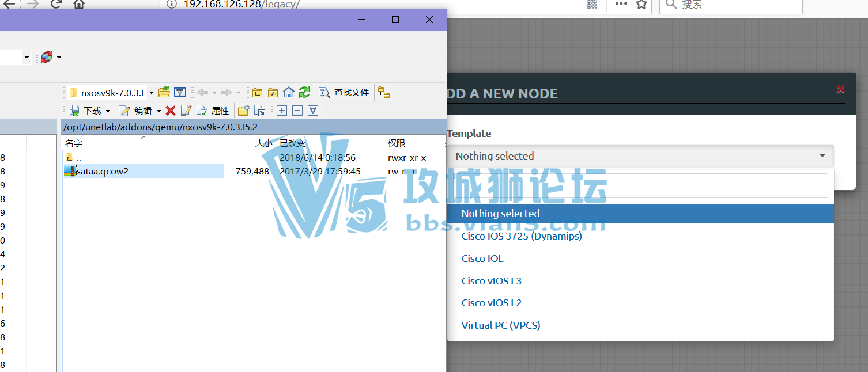Sort by the 大小 size column header

pyautogui.click(x=251, y=143)
